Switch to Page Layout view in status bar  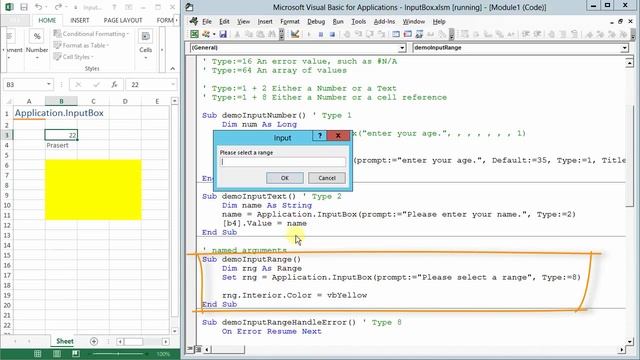(57, 354)
